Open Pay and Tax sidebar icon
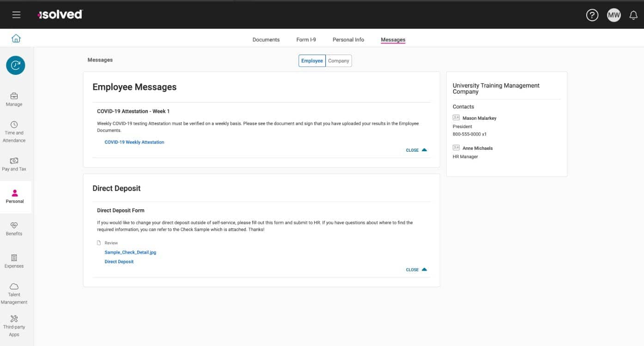Viewport: 644px width, 346px height. click(x=14, y=161)
